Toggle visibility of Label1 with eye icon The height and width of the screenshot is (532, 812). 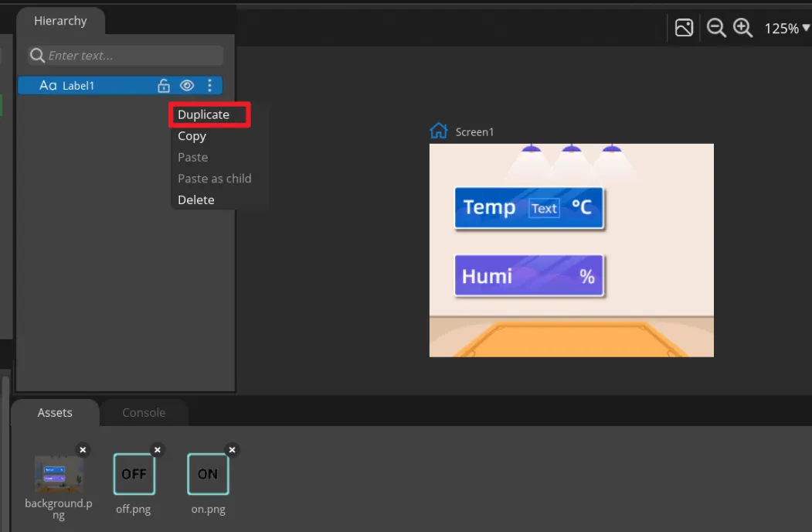click(187, 86)
